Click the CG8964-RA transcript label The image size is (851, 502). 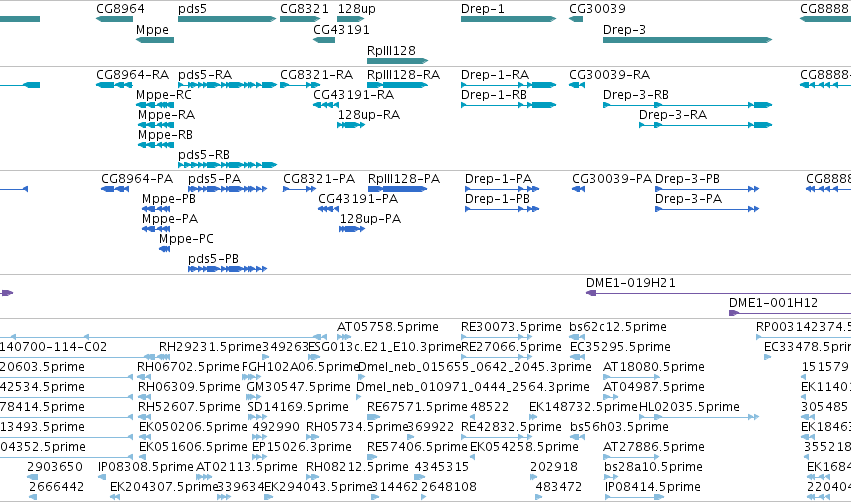(x=132, y=74)
